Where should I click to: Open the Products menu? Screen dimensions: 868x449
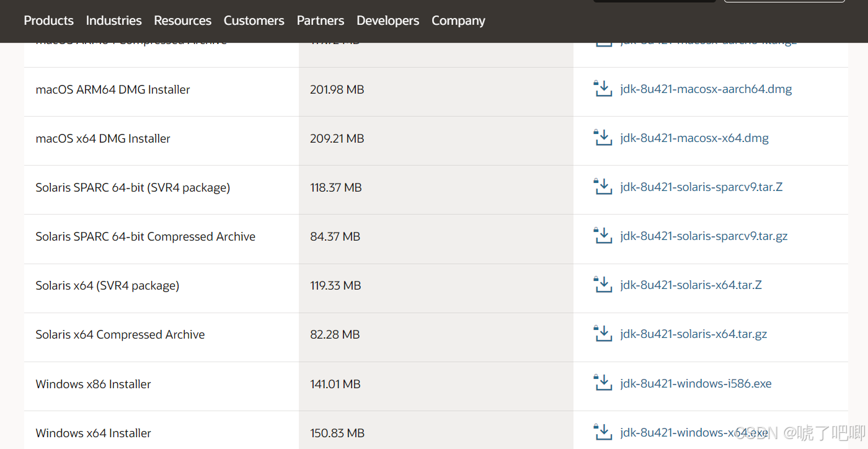(48, 20)
